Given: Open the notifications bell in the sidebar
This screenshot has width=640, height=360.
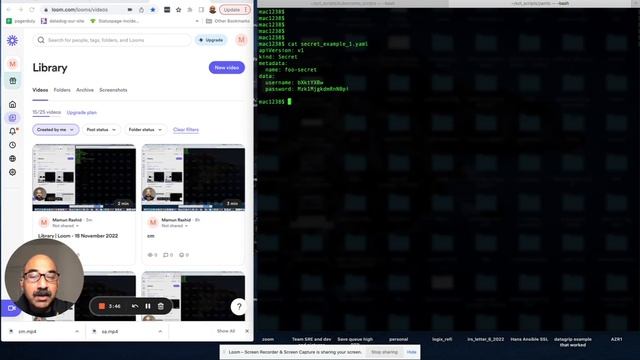Looking at the screenshot, I should point(13,131).
